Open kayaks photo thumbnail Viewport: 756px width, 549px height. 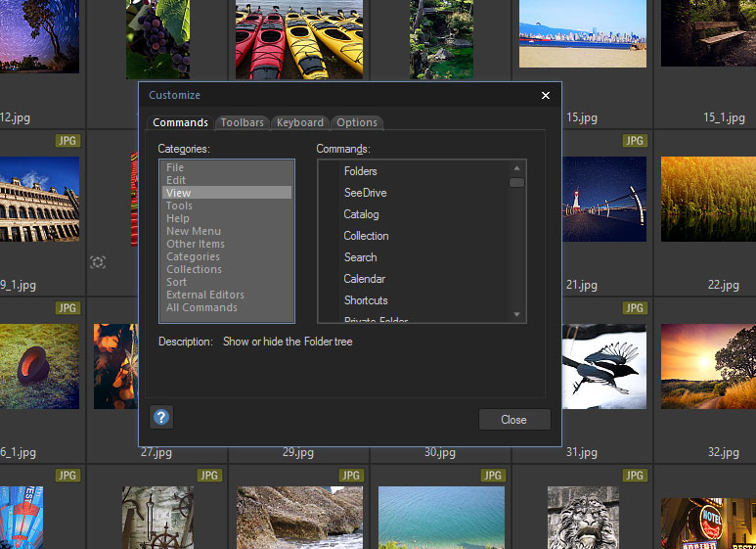[x=299, y=39]
